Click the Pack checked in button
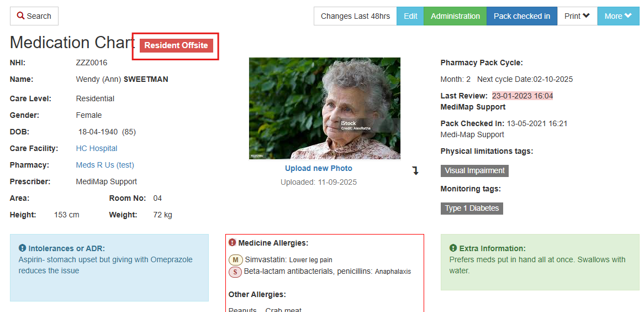Screen dimensions: 644x312 pyautogui.click(x=521, y=16)
